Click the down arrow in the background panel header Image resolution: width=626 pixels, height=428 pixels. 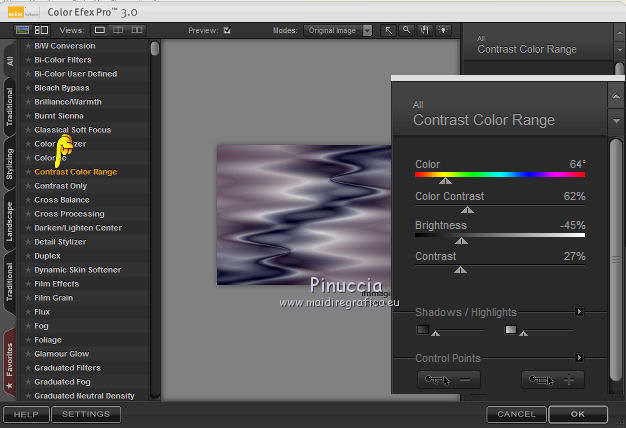tap(619, 50)
